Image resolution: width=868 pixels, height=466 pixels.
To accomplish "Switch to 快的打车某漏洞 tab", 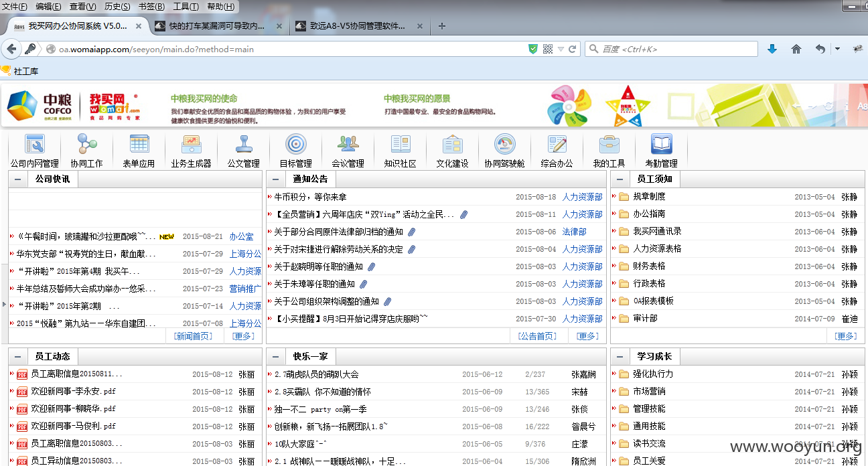I will pyautogui.click(x=218, y=27).
